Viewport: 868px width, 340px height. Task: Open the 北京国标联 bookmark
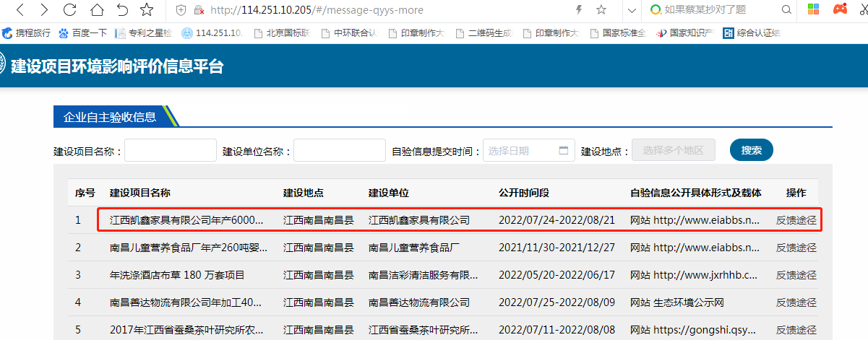pos(281,32)
